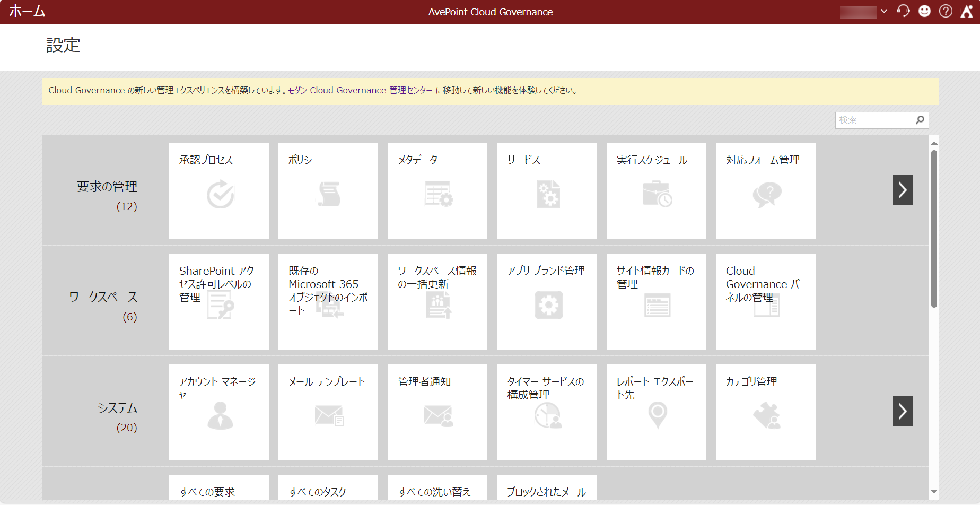
Task: Click the scrollbar up arrow
Action: tap(934, 143)
